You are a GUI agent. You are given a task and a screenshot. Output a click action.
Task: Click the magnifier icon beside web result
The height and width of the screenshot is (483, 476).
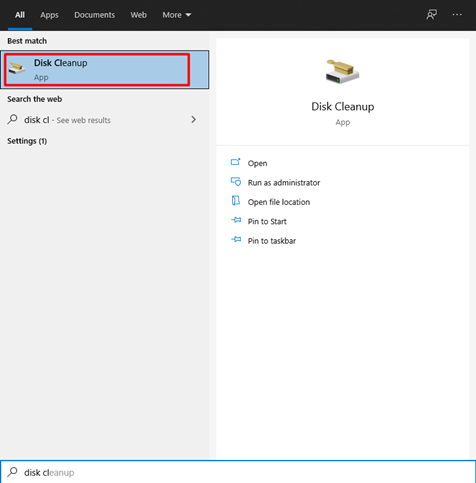click(x=12, y=119)
